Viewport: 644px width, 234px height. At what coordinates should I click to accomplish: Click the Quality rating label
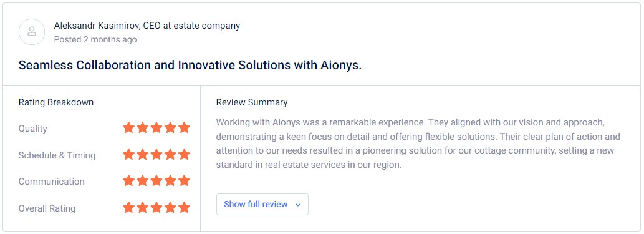tap(33, 129)
